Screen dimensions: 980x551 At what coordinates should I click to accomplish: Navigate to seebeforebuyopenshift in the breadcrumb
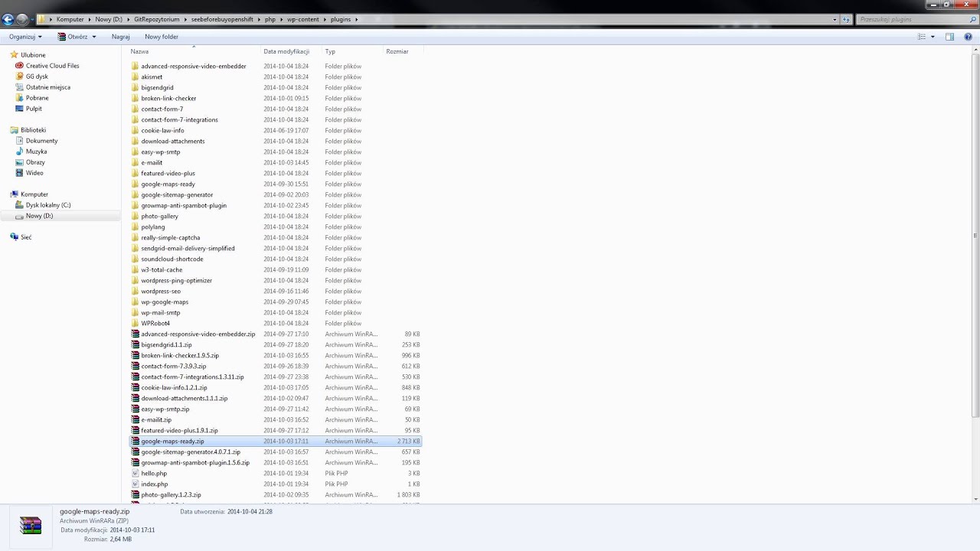(x=222, y=19)
